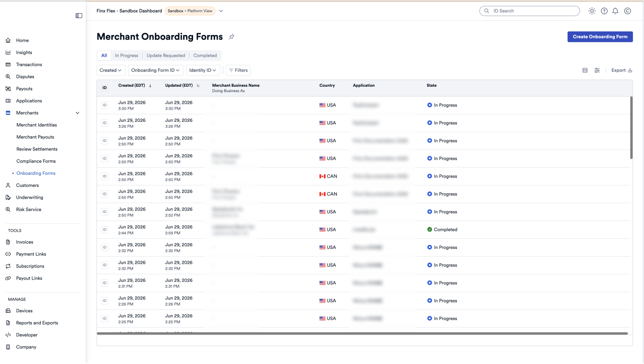This screenshot has height=364, width=644.
Task: Switch to Completed tab
Action: tap(205, 56)
